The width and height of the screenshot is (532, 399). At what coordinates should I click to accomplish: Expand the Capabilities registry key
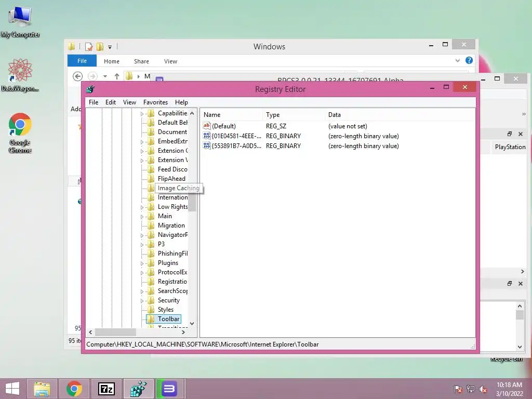point(142,114)
